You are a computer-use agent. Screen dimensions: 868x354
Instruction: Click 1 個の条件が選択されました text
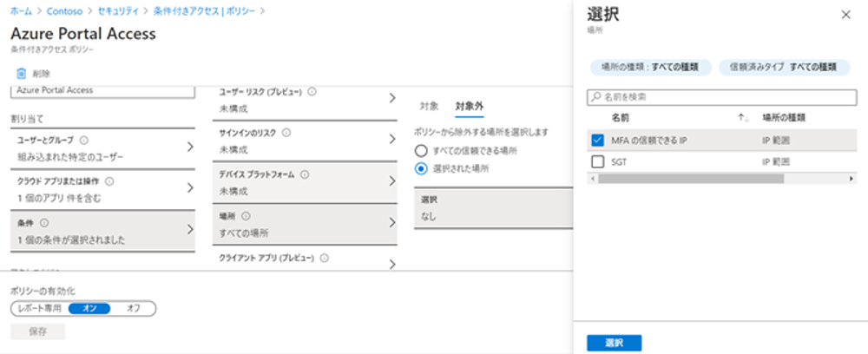pos(71,240)
